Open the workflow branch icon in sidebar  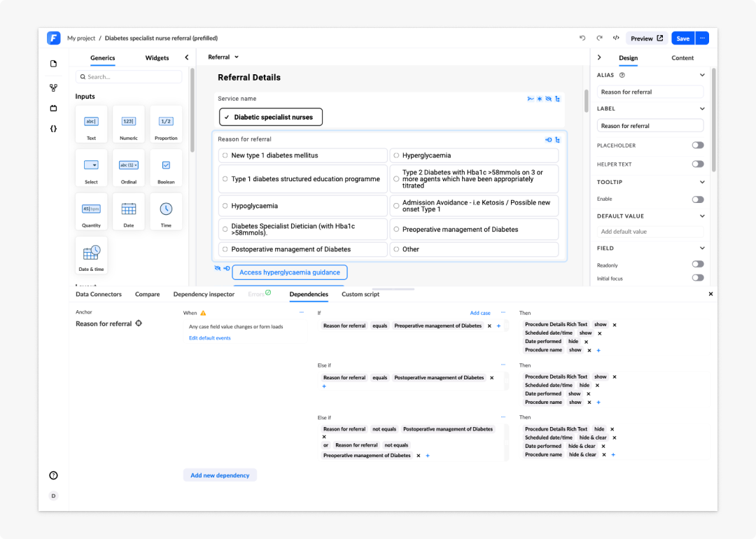click(x=53, y=87)
